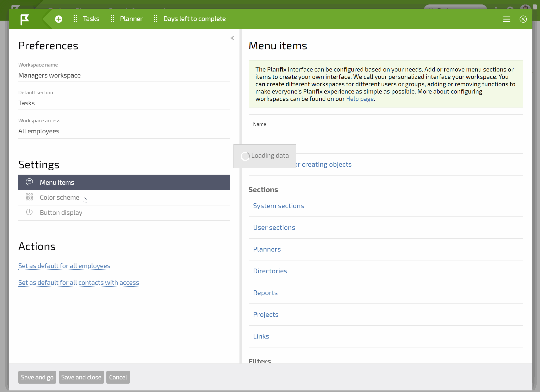This screenshot has height=392, width=540.
Task: Click the Button display power icon
Action: pos(29,212)
